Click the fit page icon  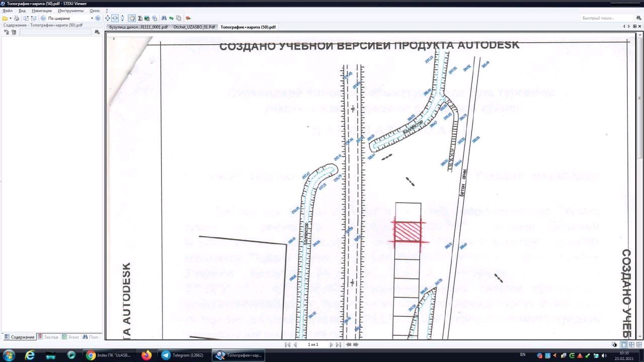click(108, 18)
